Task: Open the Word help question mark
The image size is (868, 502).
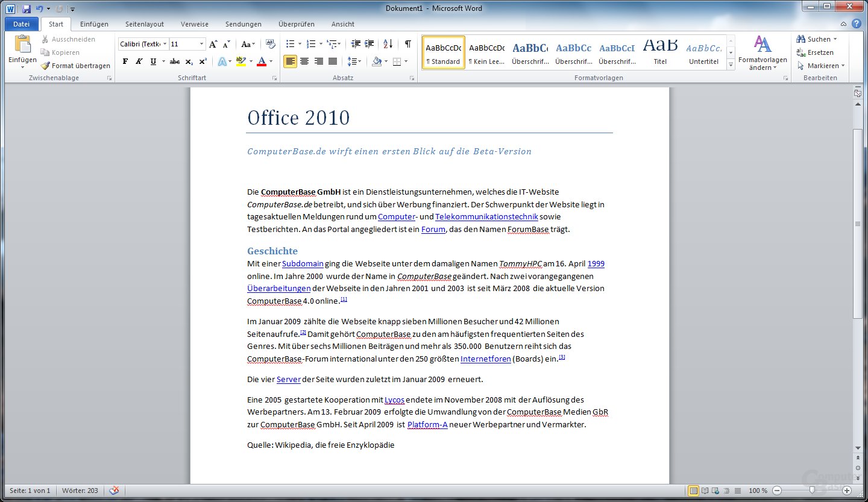Action: pyautogui.click(x=857, y=24)
